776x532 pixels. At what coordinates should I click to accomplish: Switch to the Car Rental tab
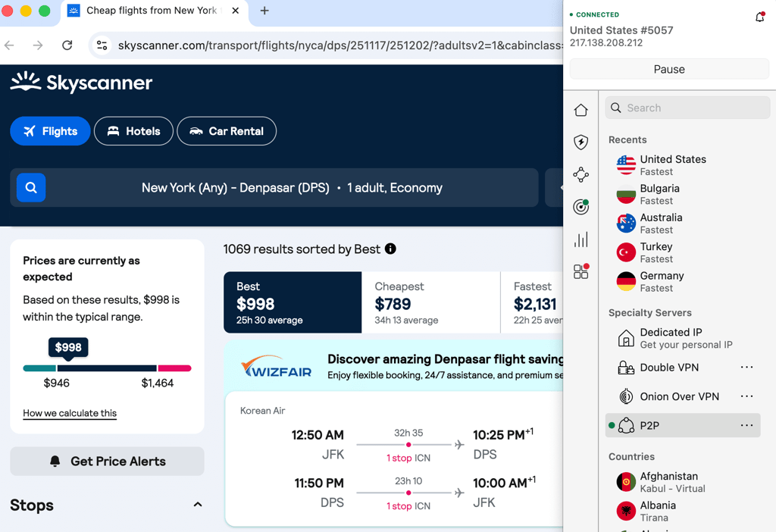pyautogui.click(x=227, y=131)
